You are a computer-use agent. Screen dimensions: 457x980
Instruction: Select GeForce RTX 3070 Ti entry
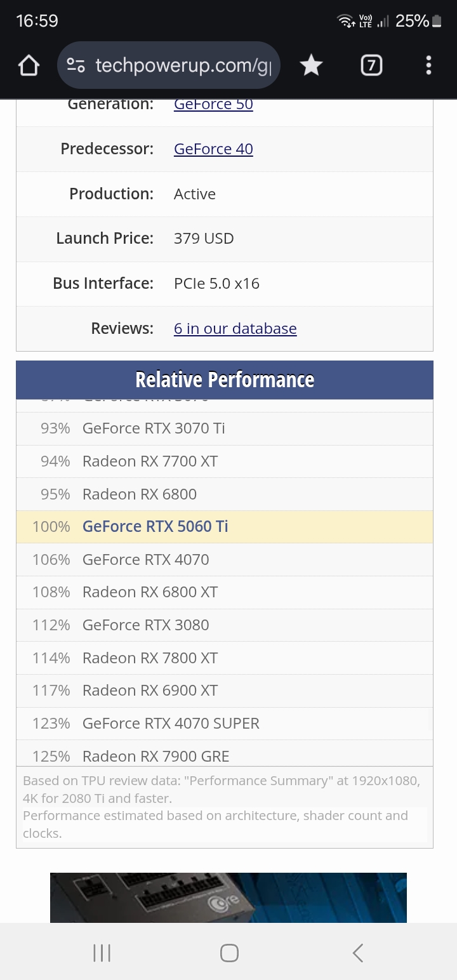pyautogui.click(x=154, y=428)
